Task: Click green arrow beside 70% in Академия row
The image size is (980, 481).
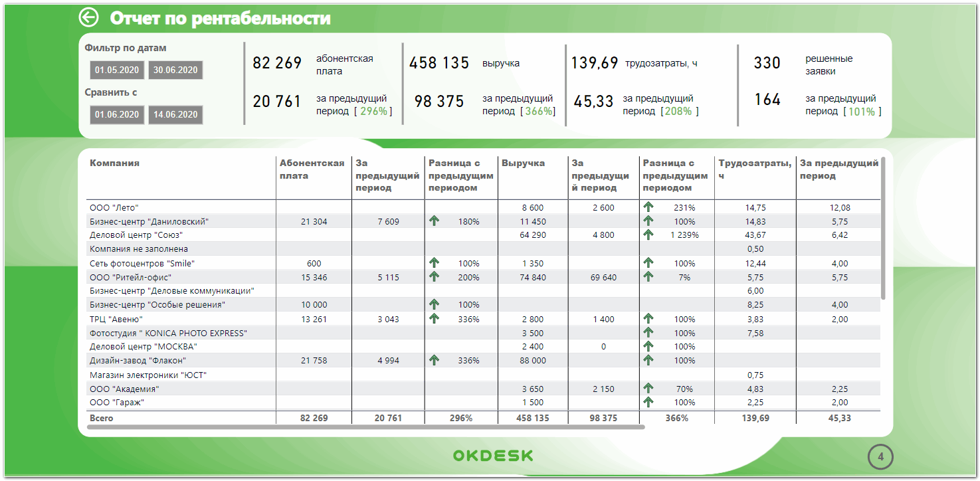Action: coord(648,389)
